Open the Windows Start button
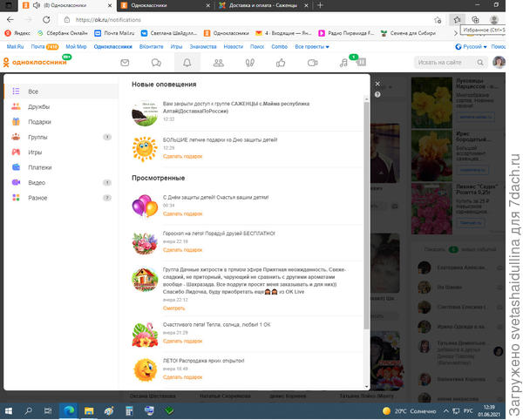The height and width of the screenshot is (420, 523). coord(9,410)
